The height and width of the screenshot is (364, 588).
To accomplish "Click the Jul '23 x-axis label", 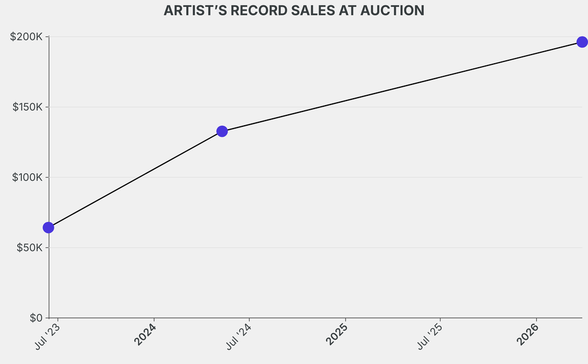I will click(48, 336).
